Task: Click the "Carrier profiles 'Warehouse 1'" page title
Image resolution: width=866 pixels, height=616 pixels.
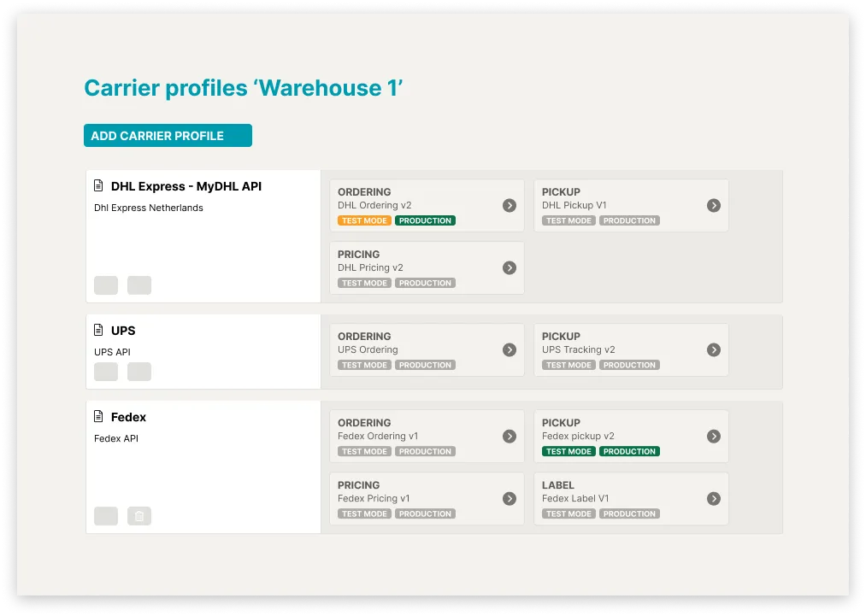Action: [x=244, y=88]
